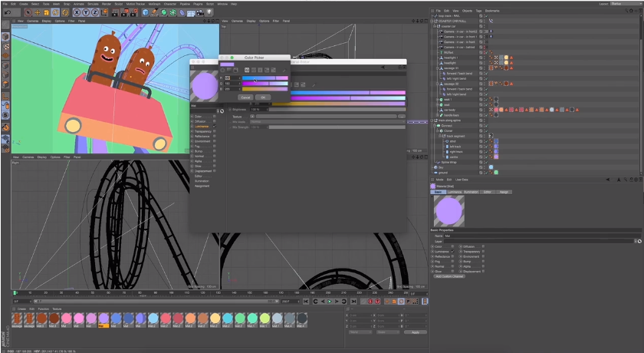644x353 pixels.
Task: Click the Floor/Environment grid icon
Action: click(191, 13)
